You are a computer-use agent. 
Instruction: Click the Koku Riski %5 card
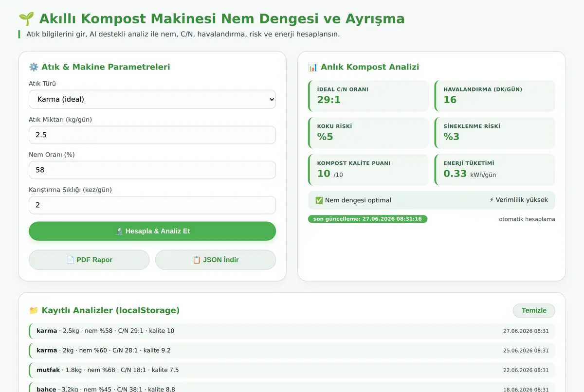pyautogui.click(x=368, y=133)
